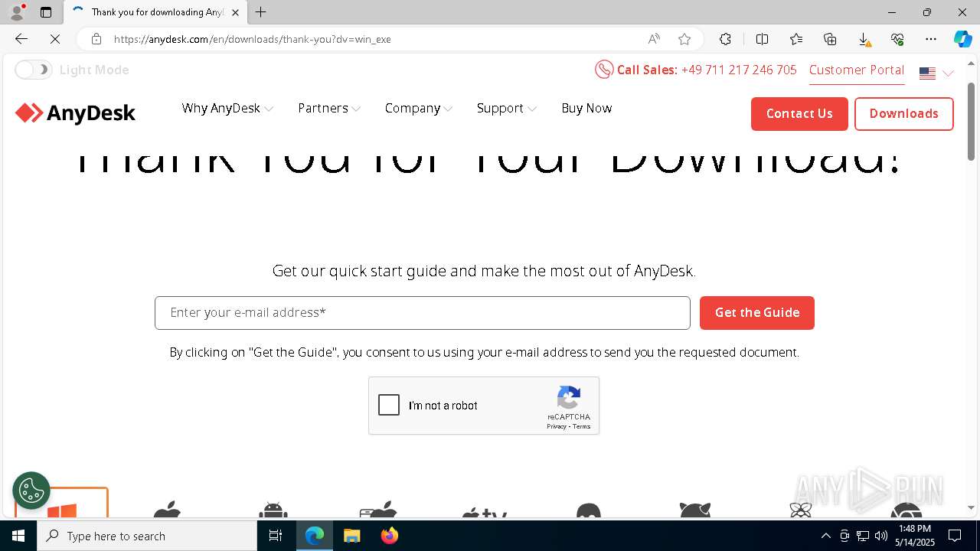Open Edge browser from the taskbar
Screen dimensions: 980x551
(x=315, y=536)
